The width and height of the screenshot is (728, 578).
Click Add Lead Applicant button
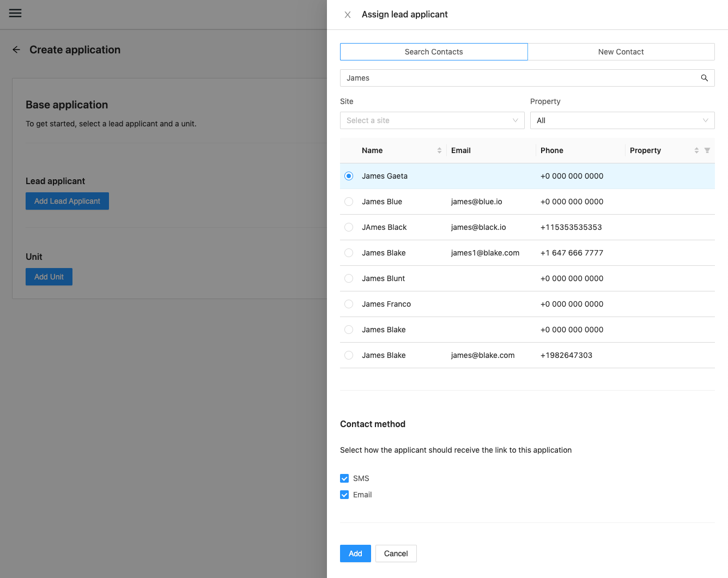click(x=67, y=201)
